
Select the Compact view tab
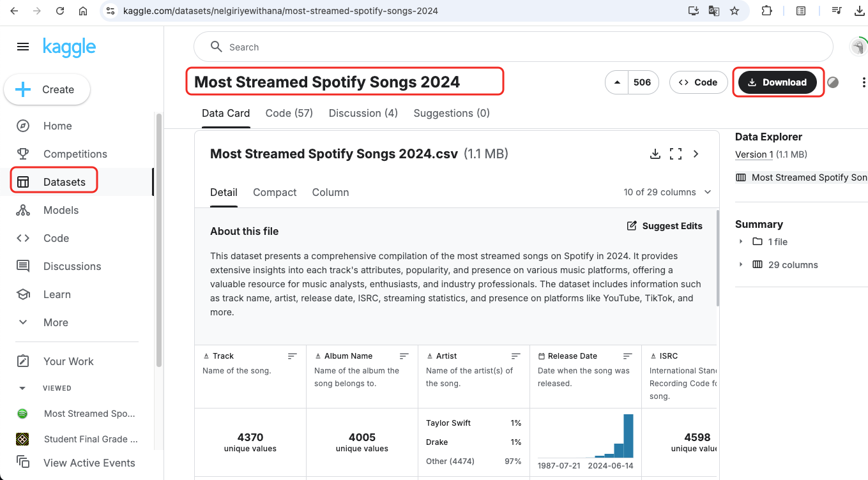tap(275, 192)
